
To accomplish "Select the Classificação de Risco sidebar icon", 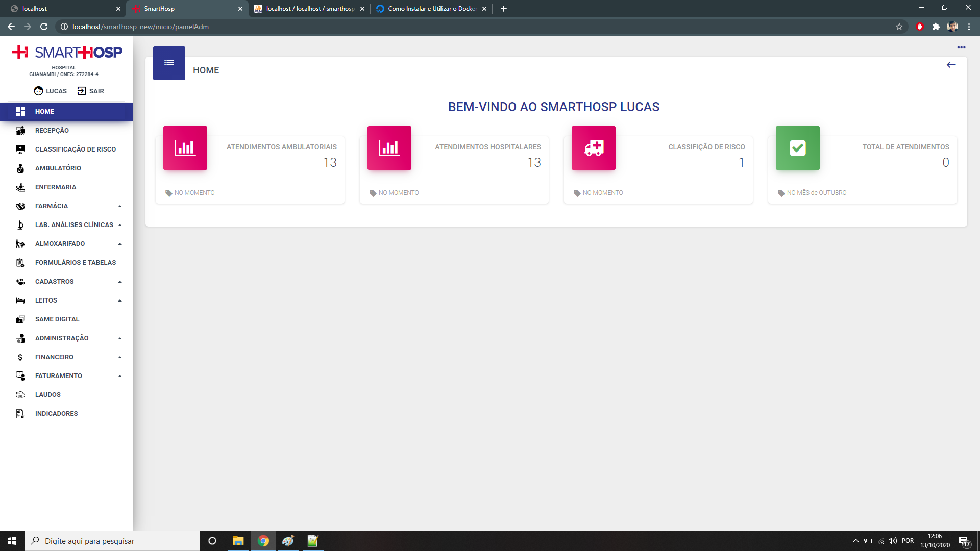I will pyautogui.click(x=20, y=149).
